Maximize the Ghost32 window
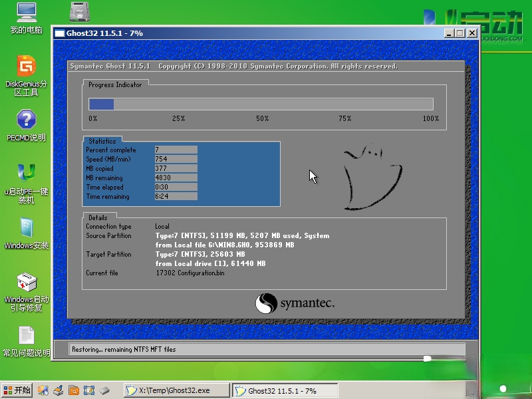This screenshot has height=399, width=532. pos(460,33)
